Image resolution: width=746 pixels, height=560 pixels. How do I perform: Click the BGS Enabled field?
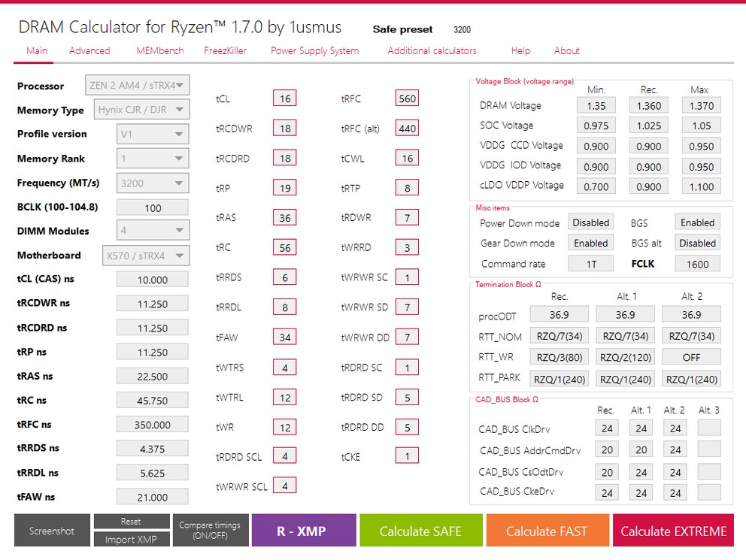(697, 222)
